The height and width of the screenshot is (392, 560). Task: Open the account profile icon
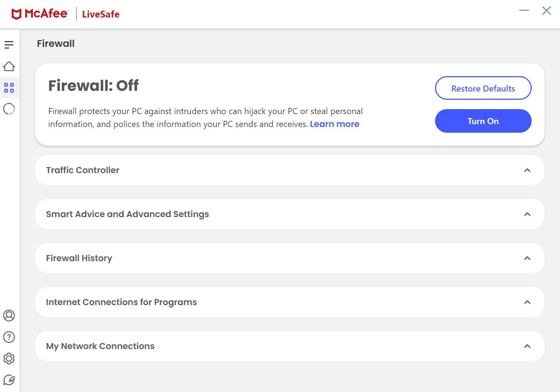(9, 315)
